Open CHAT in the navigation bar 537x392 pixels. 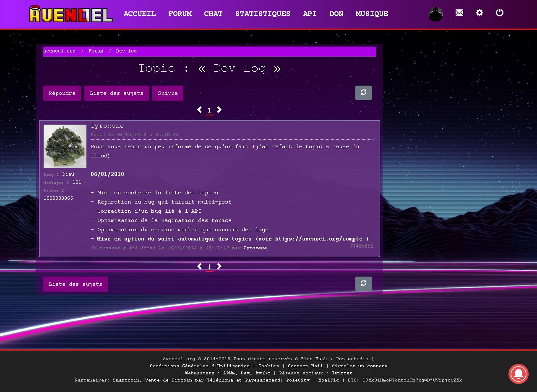pyautogui.click(x=213, y=14)
